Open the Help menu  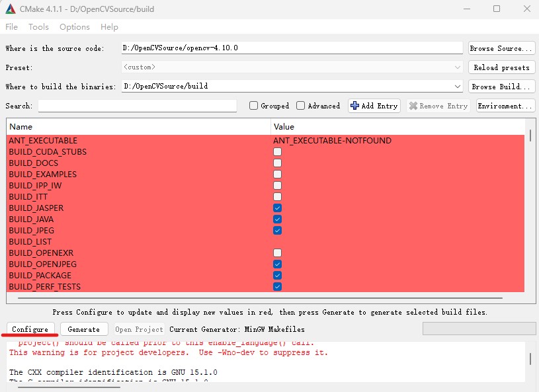pos(109,27)
